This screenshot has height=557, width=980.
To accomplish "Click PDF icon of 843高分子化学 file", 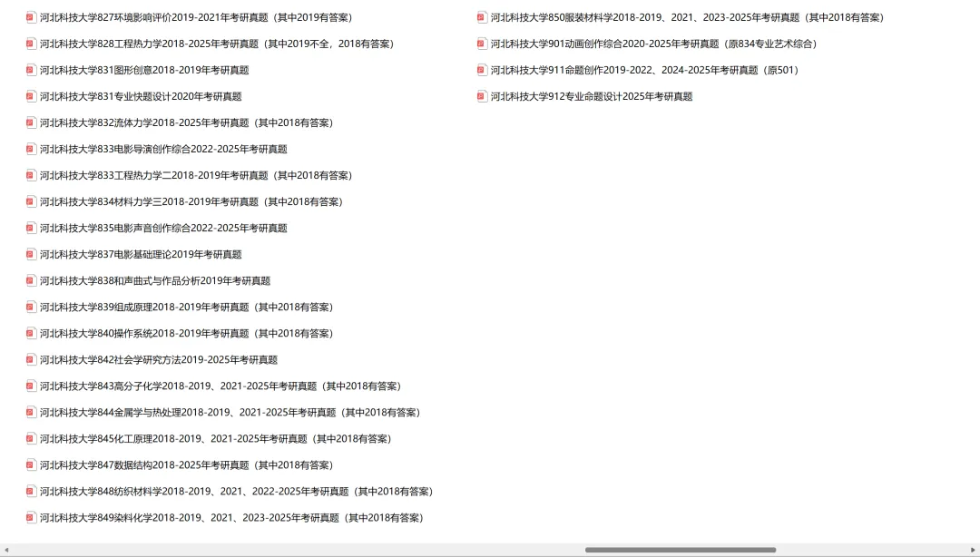I will [x=31, y=386].
